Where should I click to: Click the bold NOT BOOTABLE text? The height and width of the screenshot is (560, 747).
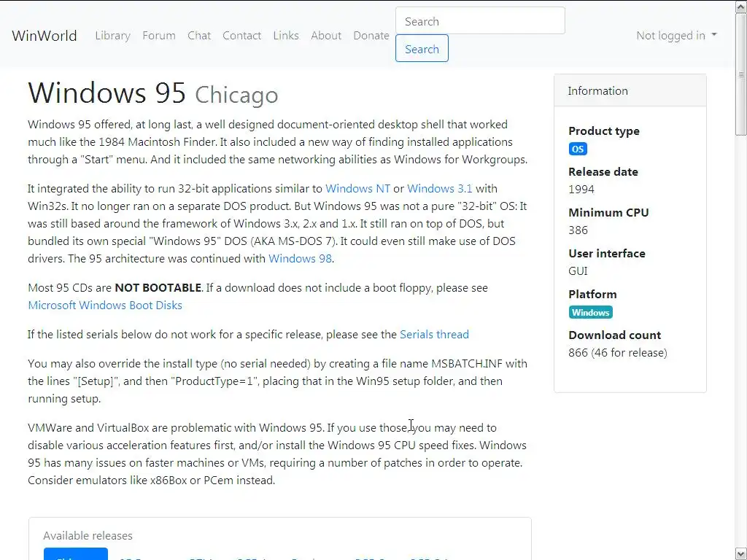coord(158,288)
